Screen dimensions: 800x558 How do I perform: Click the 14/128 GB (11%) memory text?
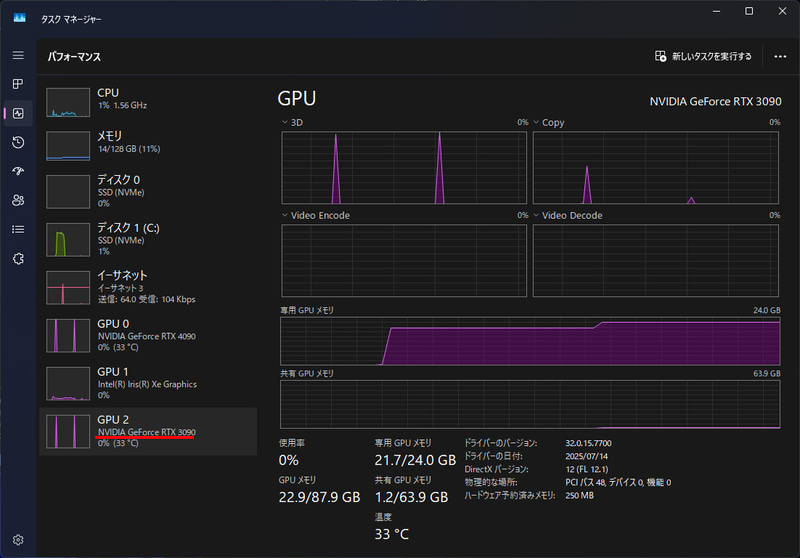pos(129,149)
